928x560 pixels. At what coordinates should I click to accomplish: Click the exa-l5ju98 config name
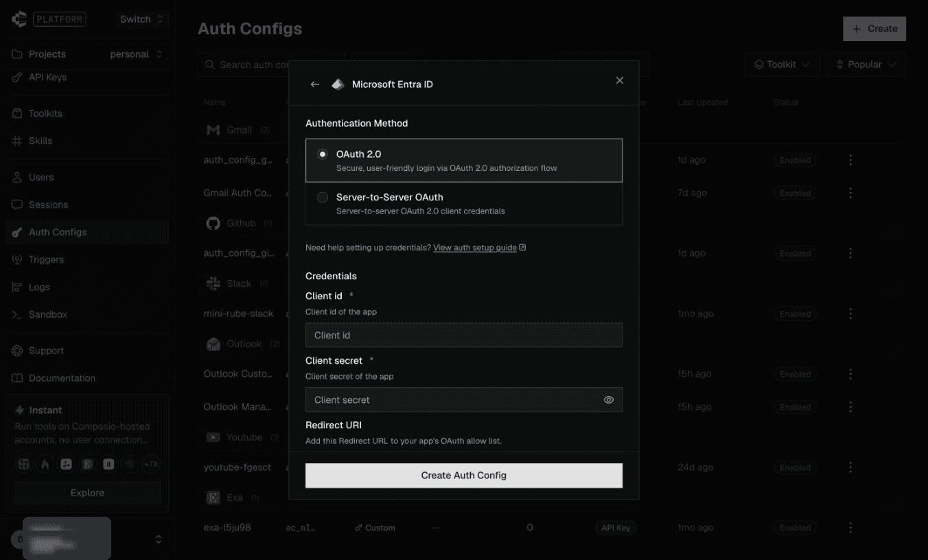pyautogui.click(x=227, y=528)
